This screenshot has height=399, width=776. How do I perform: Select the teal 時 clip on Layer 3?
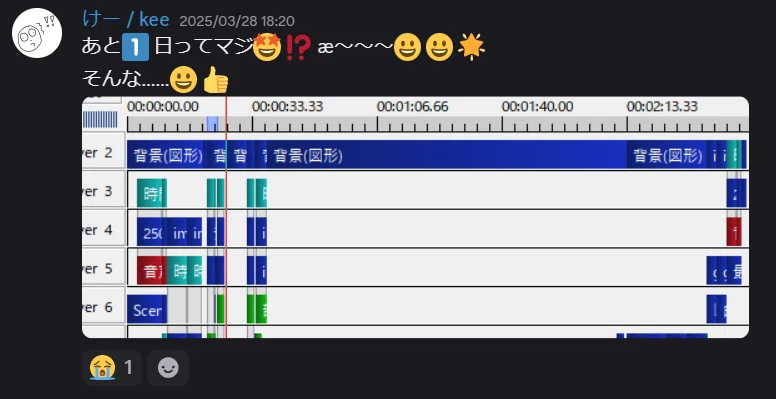pyautogui.click(x=151, y=194)
